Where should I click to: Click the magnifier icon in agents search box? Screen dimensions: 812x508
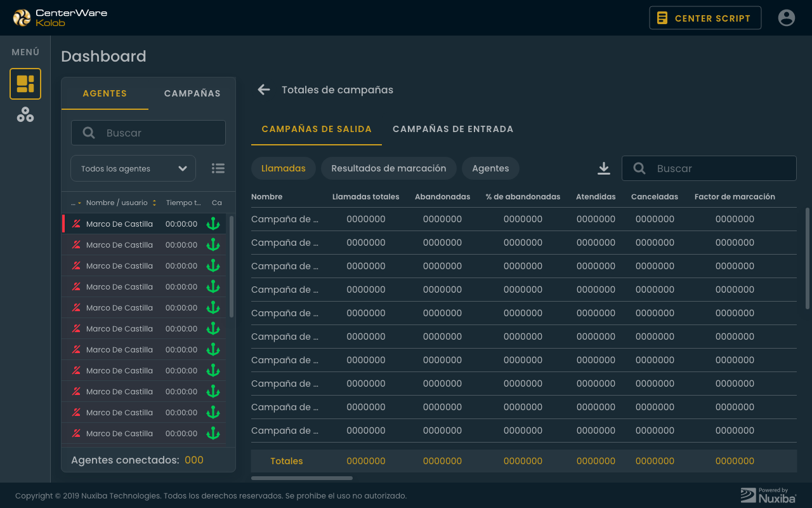click(x=89, y=133)
